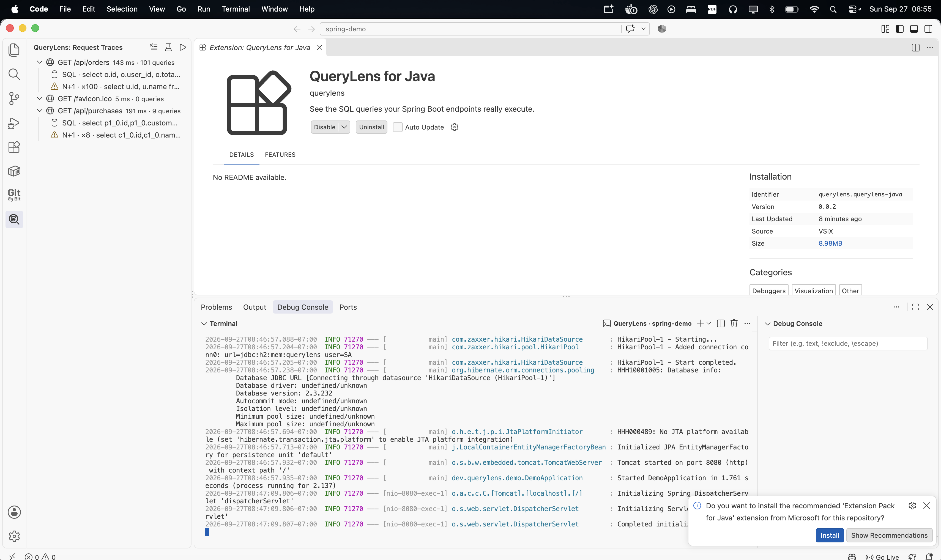Open the Extensions view in activity bar
This screenshot has width=941, height=560.
(14, 147)
